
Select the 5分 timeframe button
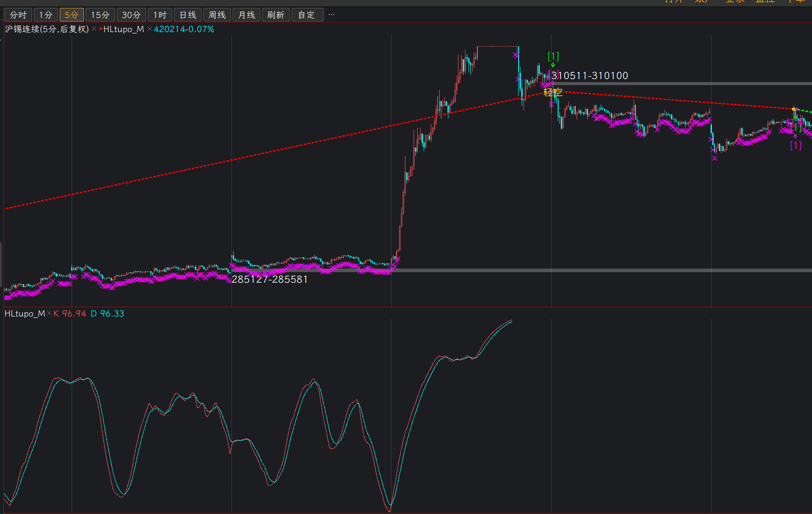[x=72, y=15]
